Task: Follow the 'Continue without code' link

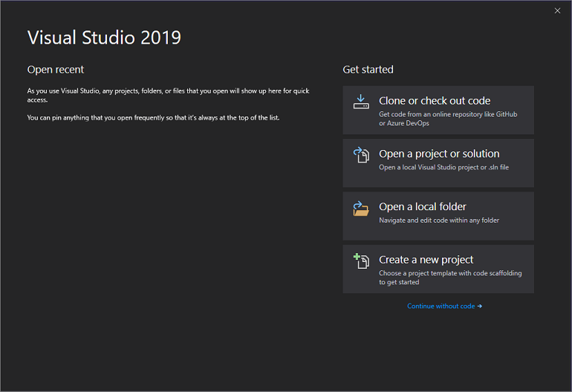Action: click(x=441, y=306)
